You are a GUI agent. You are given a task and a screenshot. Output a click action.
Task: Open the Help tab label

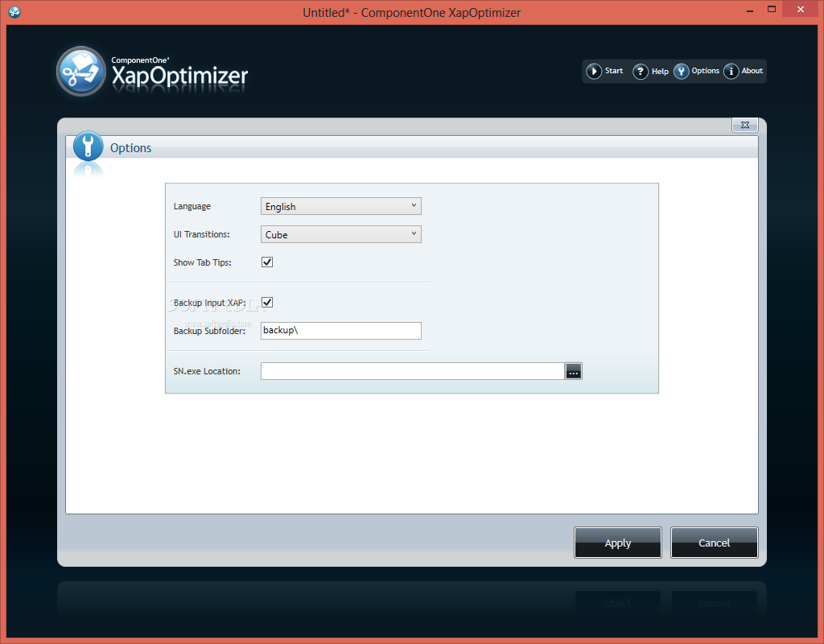tap(660, 72)
